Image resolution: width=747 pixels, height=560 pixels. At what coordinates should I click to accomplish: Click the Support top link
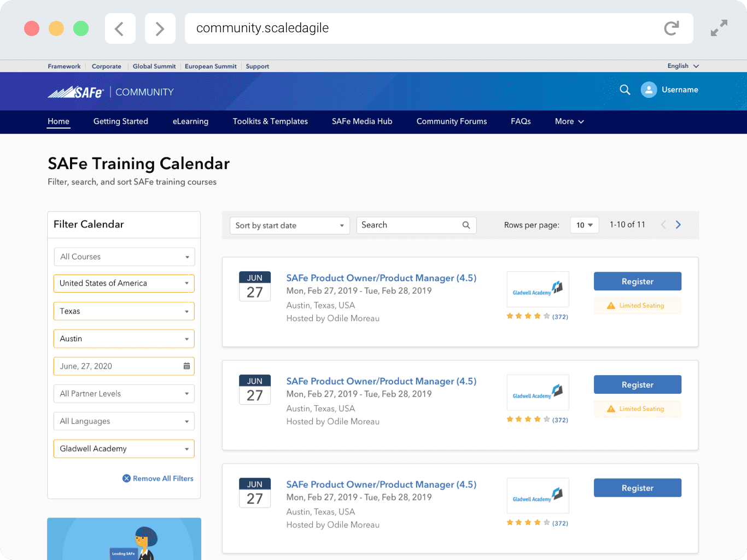(x=258, y=66)
